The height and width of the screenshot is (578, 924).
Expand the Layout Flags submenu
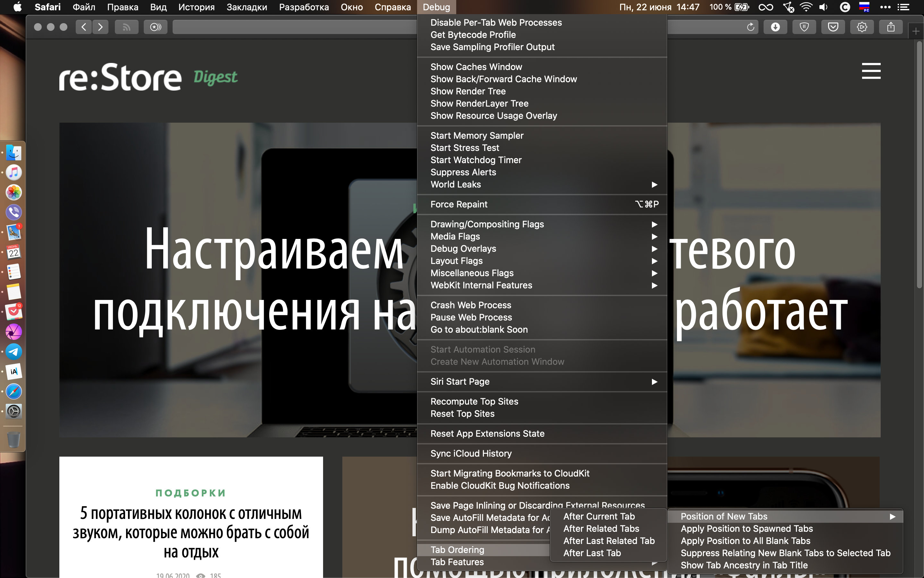pyautogui.click(x=542, y=261)
